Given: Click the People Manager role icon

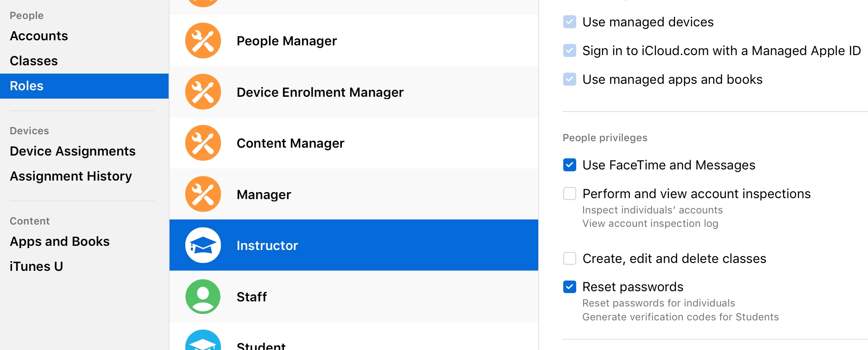Looking at the screenshot, I should [203, 41].
